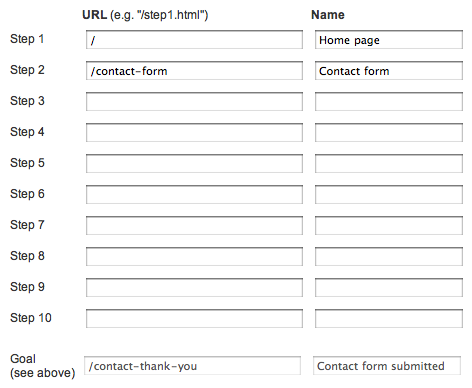Click the Step 6 URL field
Screen dimensions: 472x388
pos(194,195)
